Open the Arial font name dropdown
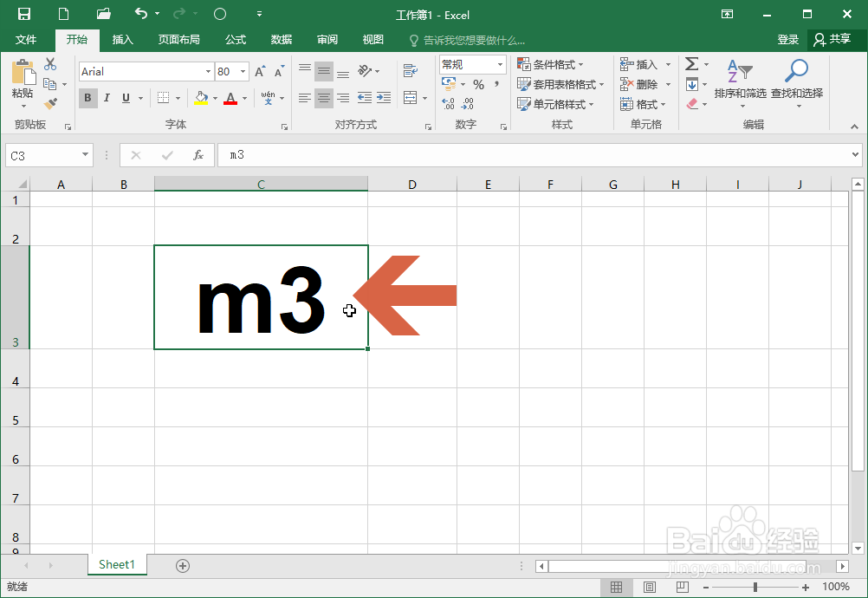Viewport: 868px width, 598px height. [x=208, y=71]
